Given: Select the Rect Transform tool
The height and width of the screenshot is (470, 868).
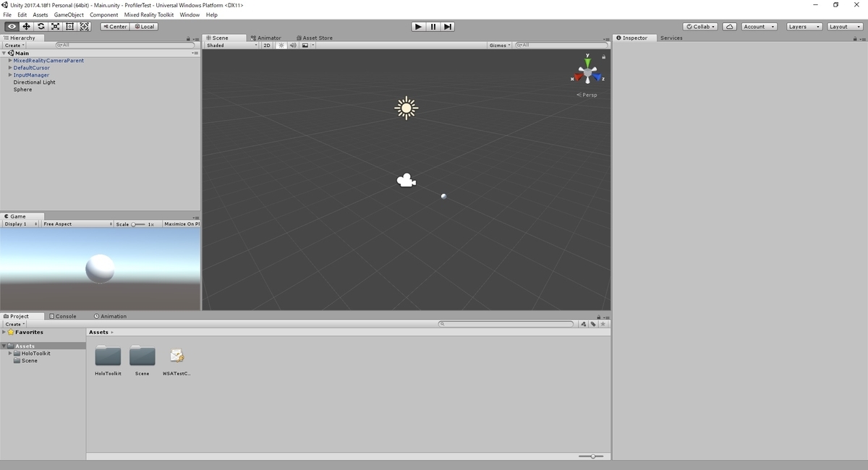Looking at the screenshot, I should point(69,27).
